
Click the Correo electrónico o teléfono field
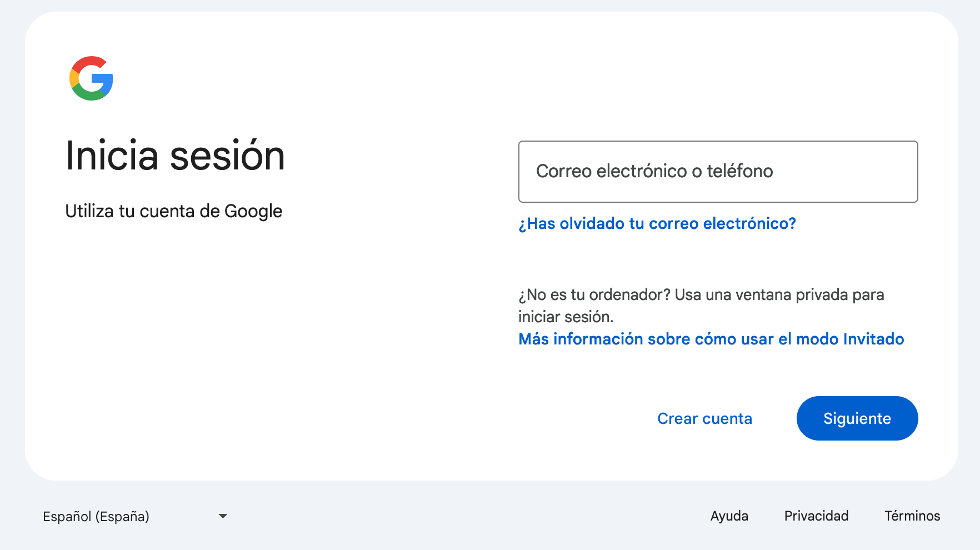(x=718, y=172)
